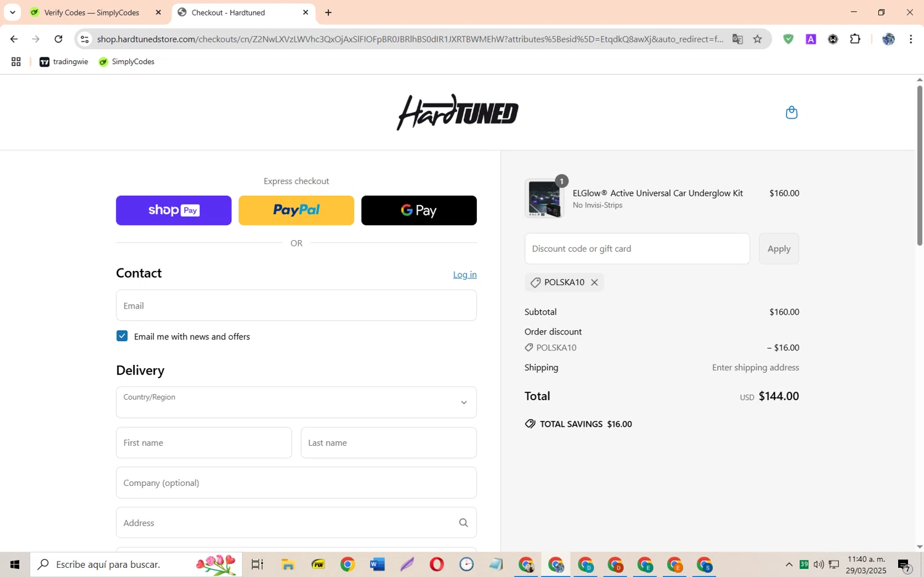The width and height of the screenshot is (924, 577).
Task: Open the clock app on the taskbar
Action: 466,565
